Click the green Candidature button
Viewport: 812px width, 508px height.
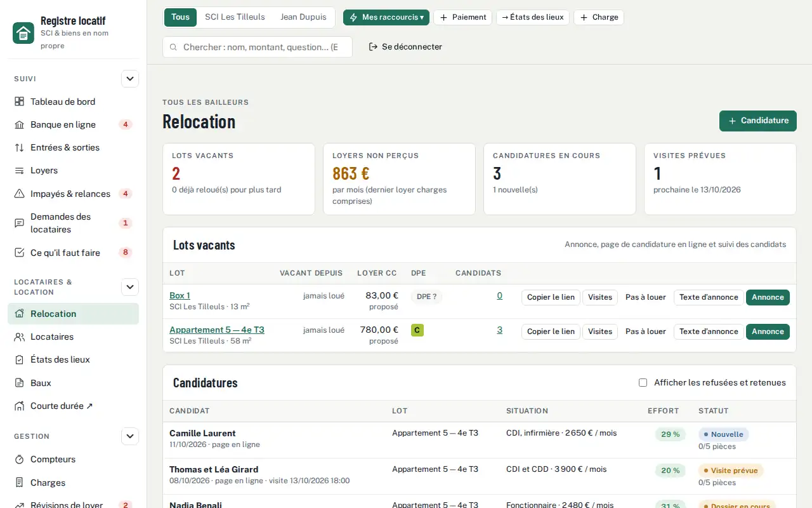[758, 121]
